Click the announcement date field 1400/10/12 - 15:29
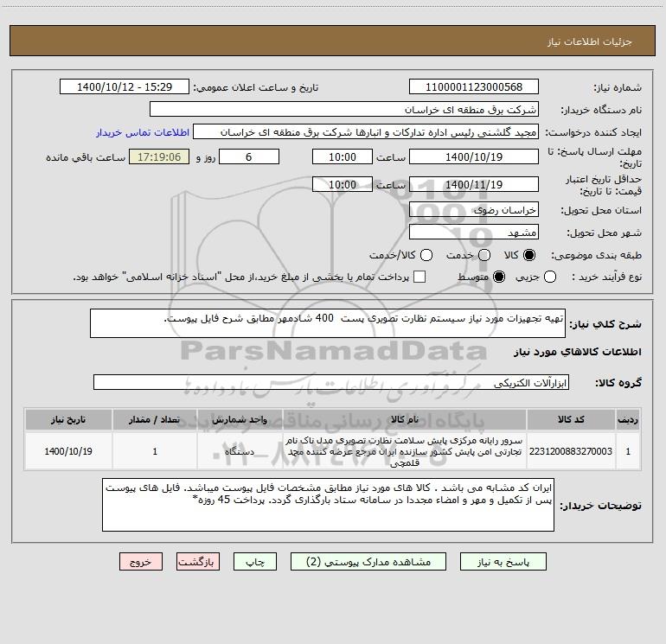This screenshot has width=666, height=644. [124, 87]
